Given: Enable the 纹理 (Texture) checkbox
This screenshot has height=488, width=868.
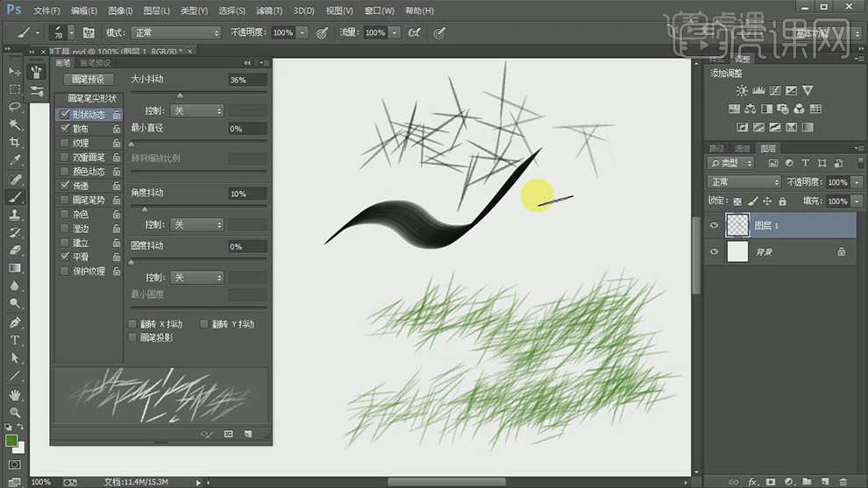Looking at the screenshot, I should point(64,143).
